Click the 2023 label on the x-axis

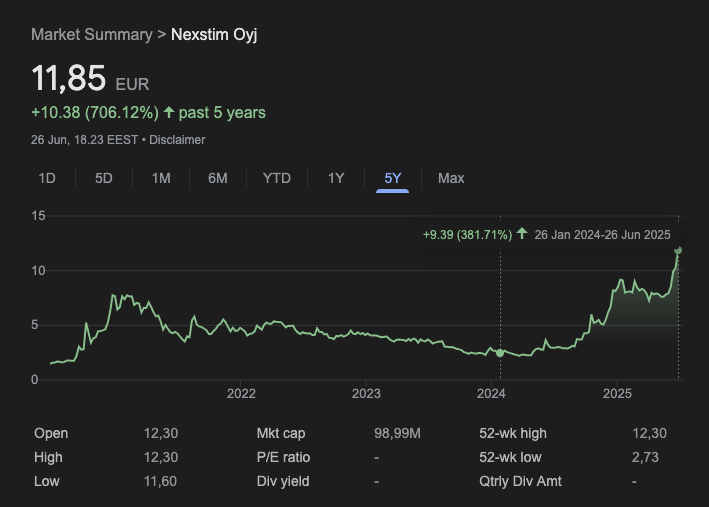coord(366,394)
